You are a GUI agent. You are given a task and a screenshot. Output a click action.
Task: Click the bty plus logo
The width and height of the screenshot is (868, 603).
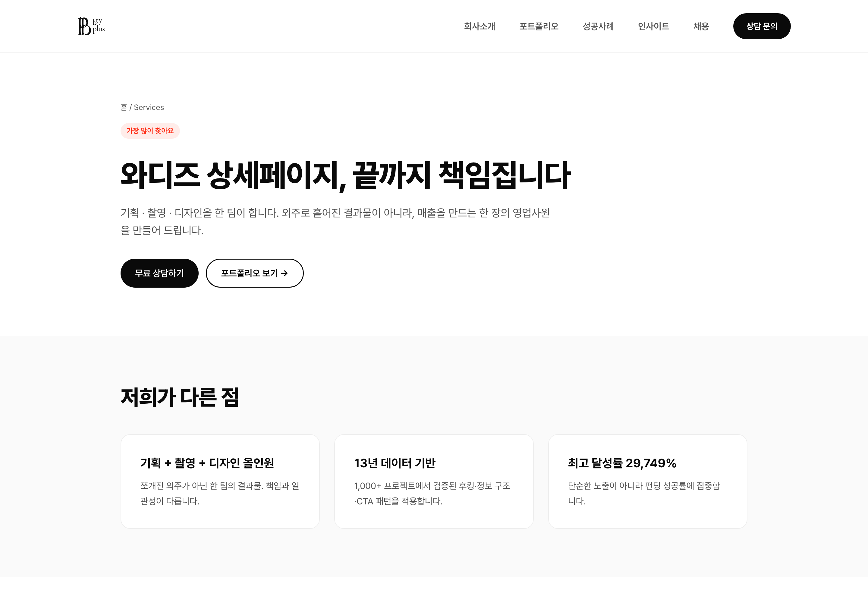point(91,26)
